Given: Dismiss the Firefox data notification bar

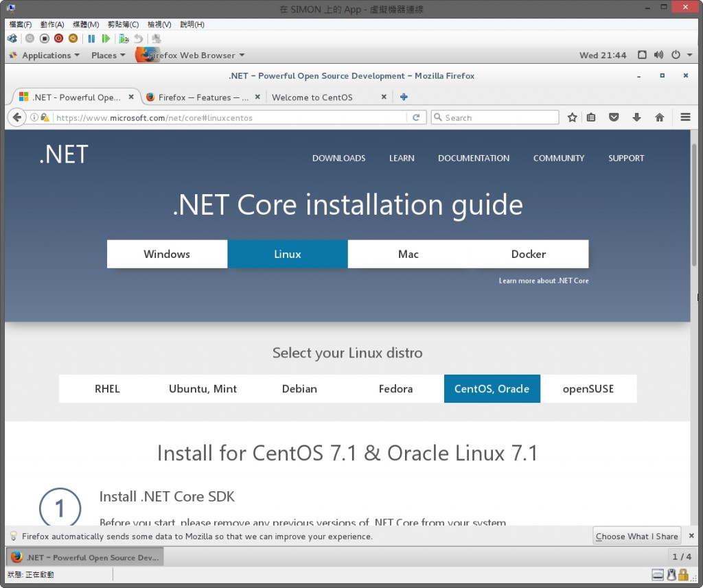Looking at the screenshot, I should pos(691,536).
